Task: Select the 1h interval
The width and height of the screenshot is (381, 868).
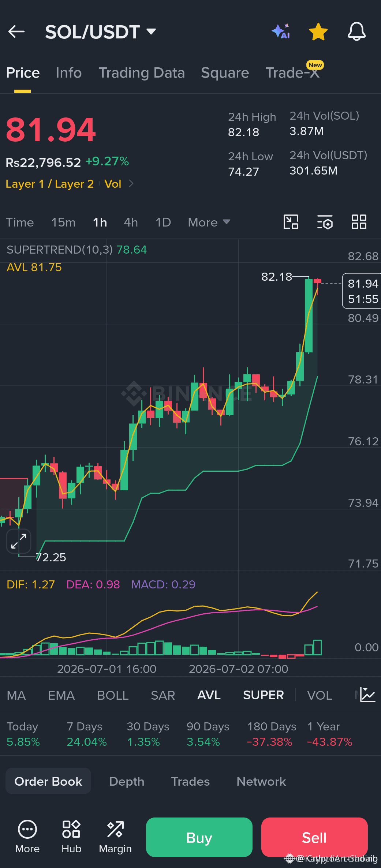Action: tap(100, 222)
